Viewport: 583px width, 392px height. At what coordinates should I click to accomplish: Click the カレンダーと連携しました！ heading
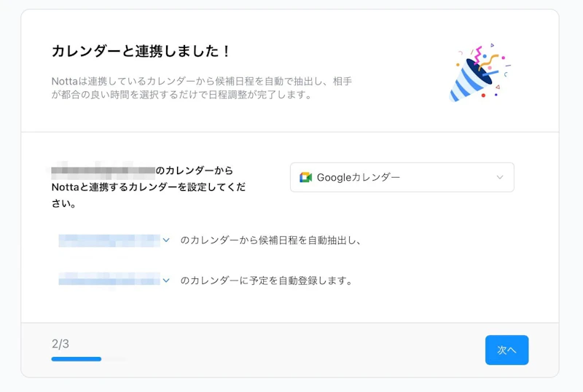[141, 51]
